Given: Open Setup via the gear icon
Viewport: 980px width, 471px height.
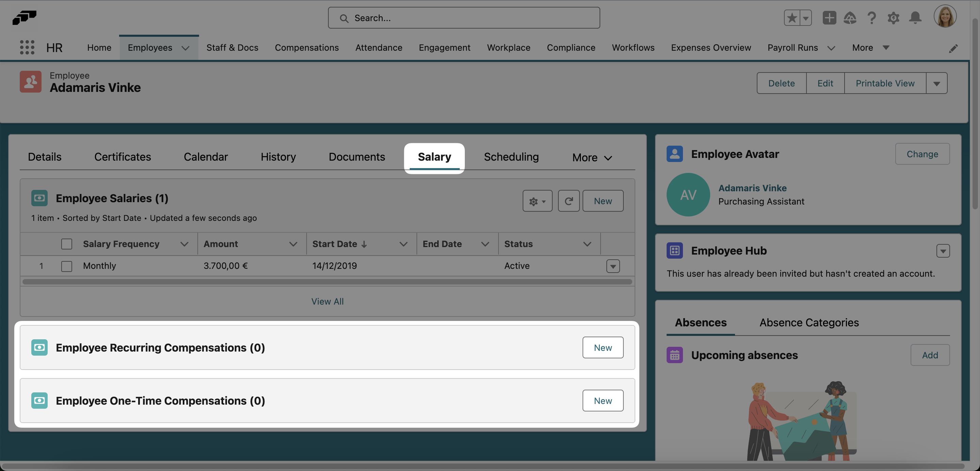Looking at the screenshot, I should point(893,17).
